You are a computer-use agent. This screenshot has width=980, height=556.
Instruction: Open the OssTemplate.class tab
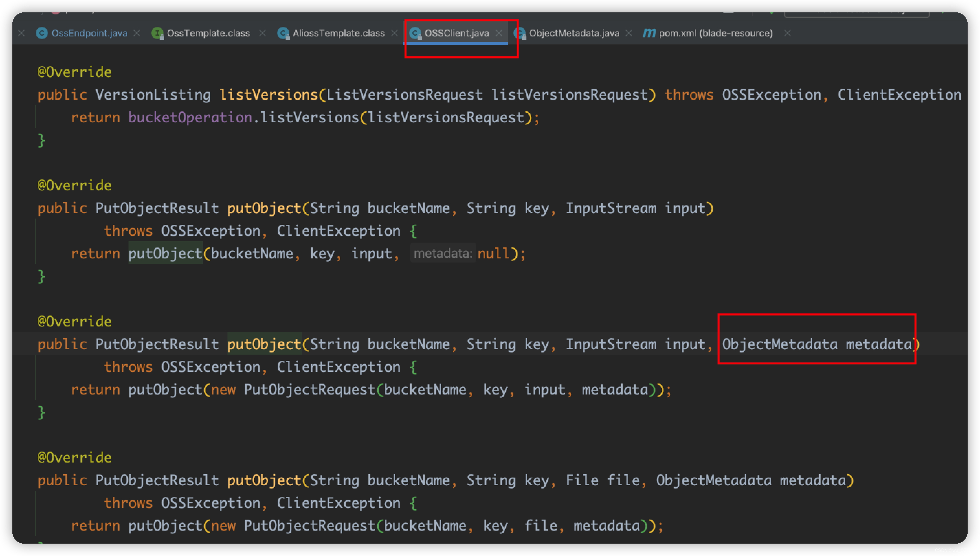[x=209, y=33]
